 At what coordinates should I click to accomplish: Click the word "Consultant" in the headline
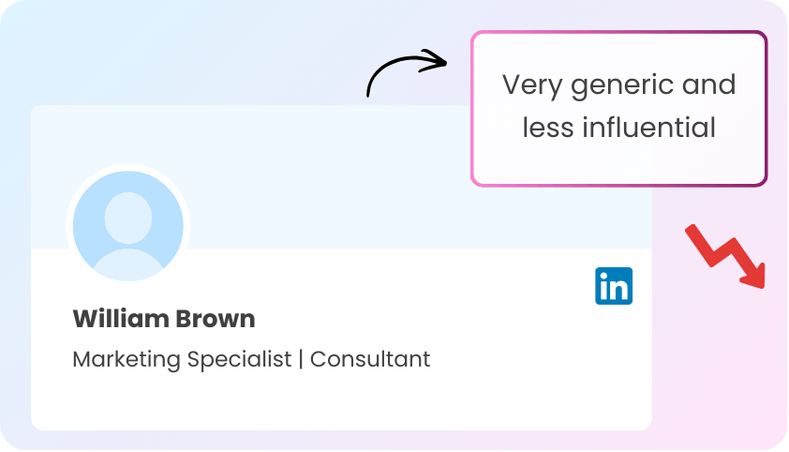370,359
